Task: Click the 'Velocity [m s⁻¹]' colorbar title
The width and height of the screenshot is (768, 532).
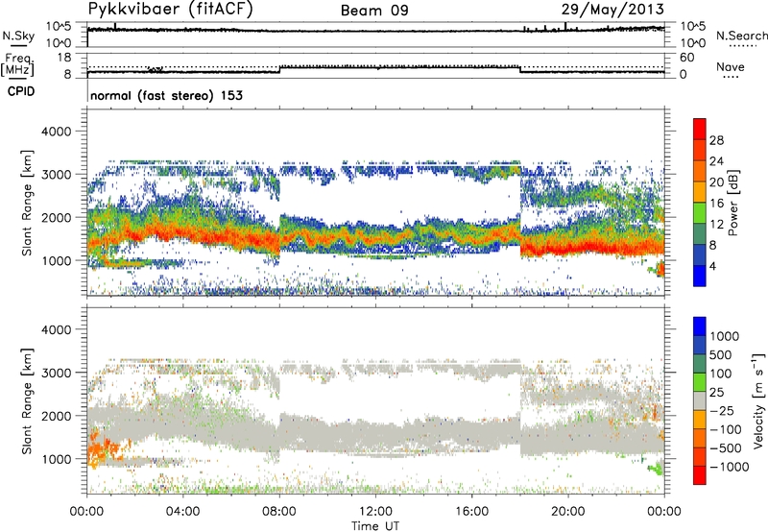Action: pos(758,399)
